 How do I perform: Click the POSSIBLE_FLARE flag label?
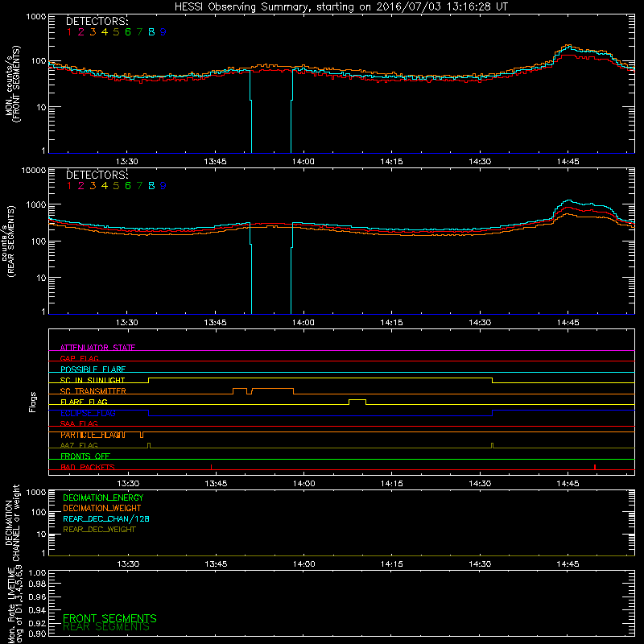pyautogui.click(x=93, y=369)
